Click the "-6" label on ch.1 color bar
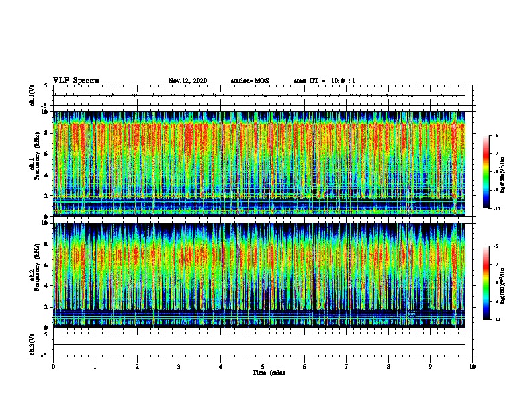The image size is (532, 411). tap(496, 135)
